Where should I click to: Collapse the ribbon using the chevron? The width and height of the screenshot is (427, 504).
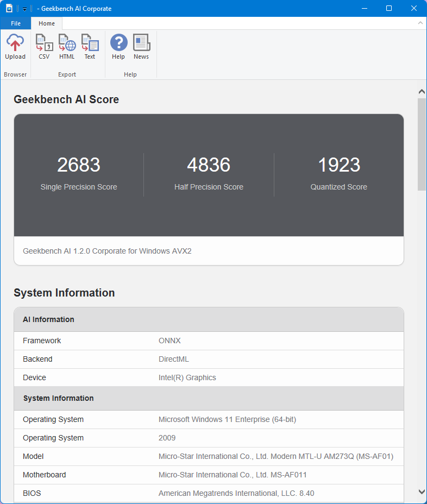(x=420, y=23)
